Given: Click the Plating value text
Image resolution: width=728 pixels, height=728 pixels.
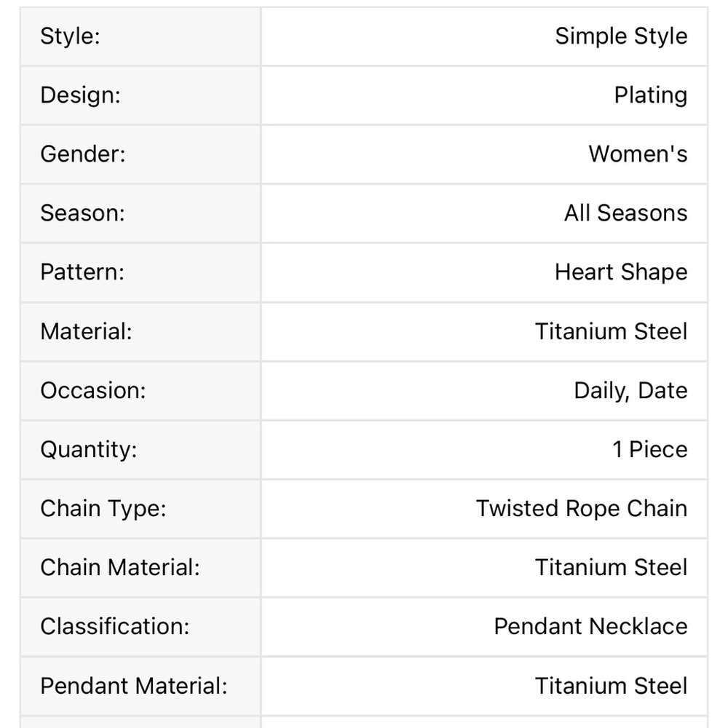Looking at the screenshot, I should (650, 95).
